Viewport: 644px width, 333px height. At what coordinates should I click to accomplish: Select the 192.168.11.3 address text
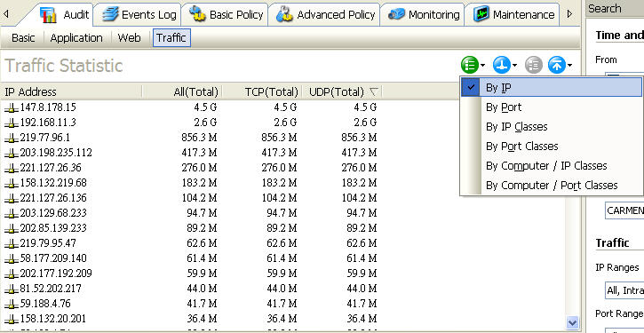pyautogui.click(x=48, y=123)
